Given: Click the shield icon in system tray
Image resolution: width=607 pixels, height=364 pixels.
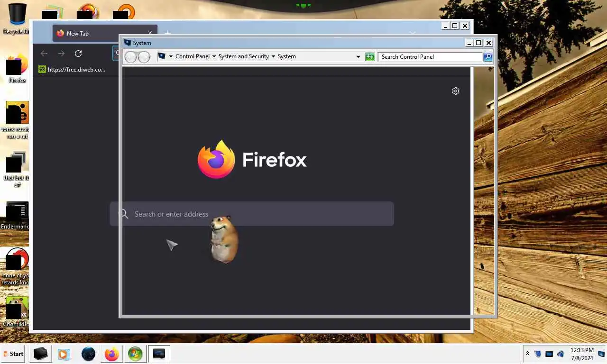Looking at the screenshot, I should pos(538,354).
